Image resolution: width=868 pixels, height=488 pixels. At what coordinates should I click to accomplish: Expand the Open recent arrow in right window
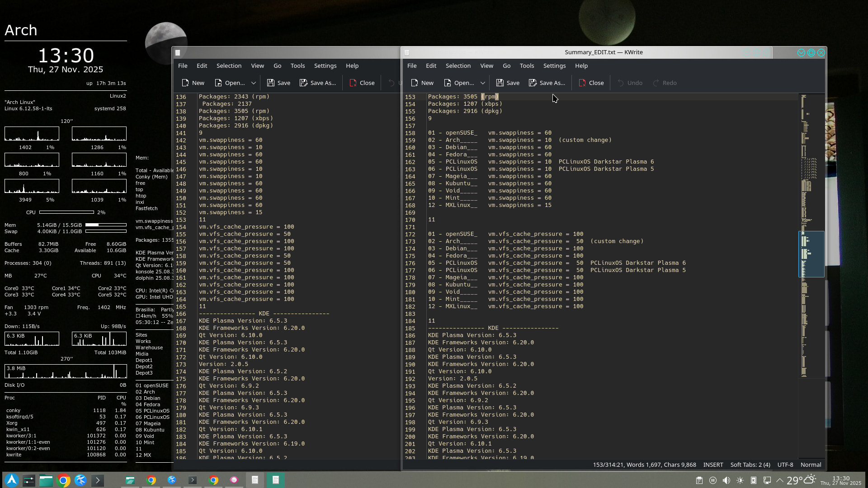(483, 83)
